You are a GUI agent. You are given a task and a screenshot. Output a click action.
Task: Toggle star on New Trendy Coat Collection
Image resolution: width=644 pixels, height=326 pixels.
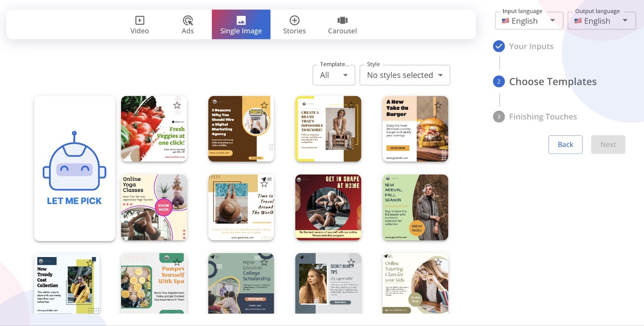(x=90, y=262)
